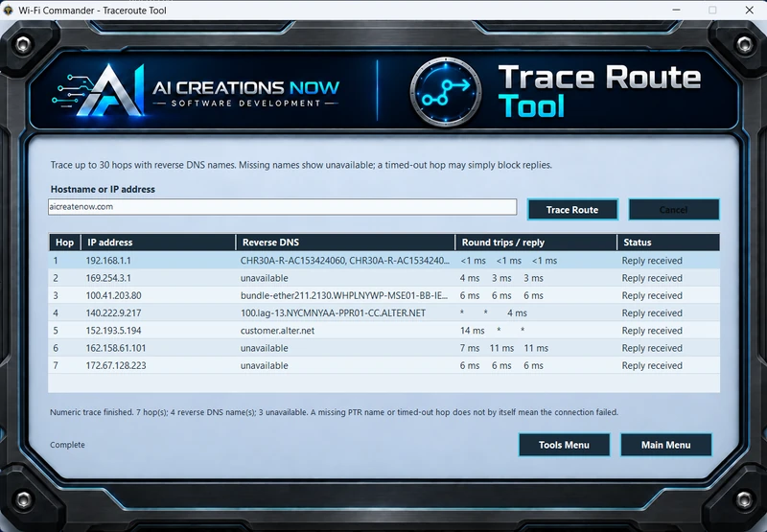Sort by Hop column header
Screen dimensions: 767x532
[64, 243]
